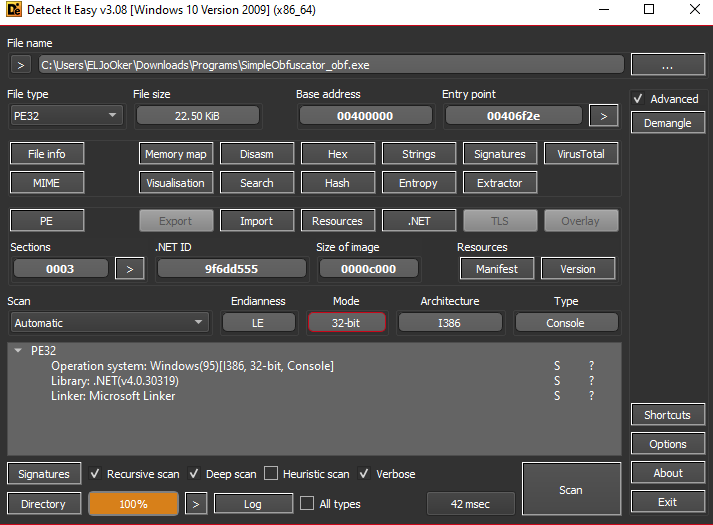
Task: Collapse the PE32 tree node in results
Action: [18, 351]
